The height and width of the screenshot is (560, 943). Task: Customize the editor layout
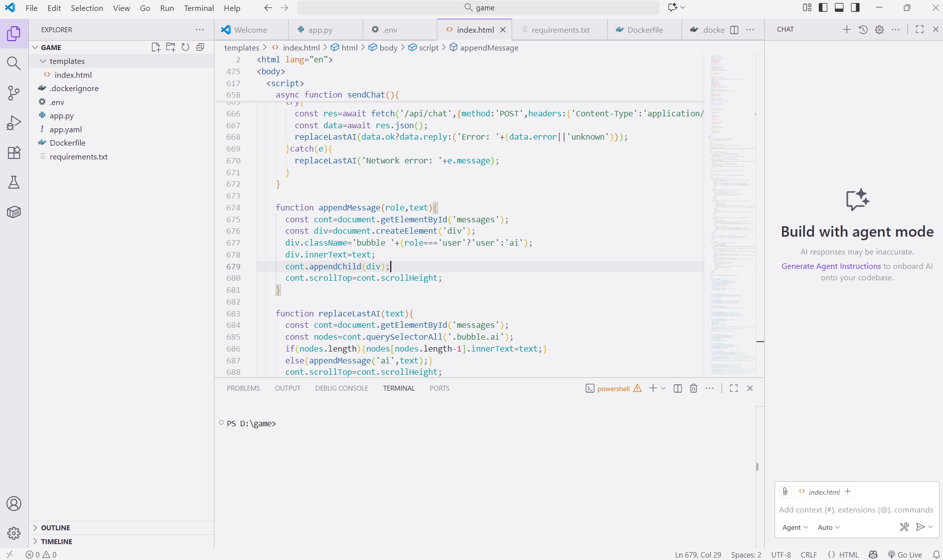(x=807, y=7)
